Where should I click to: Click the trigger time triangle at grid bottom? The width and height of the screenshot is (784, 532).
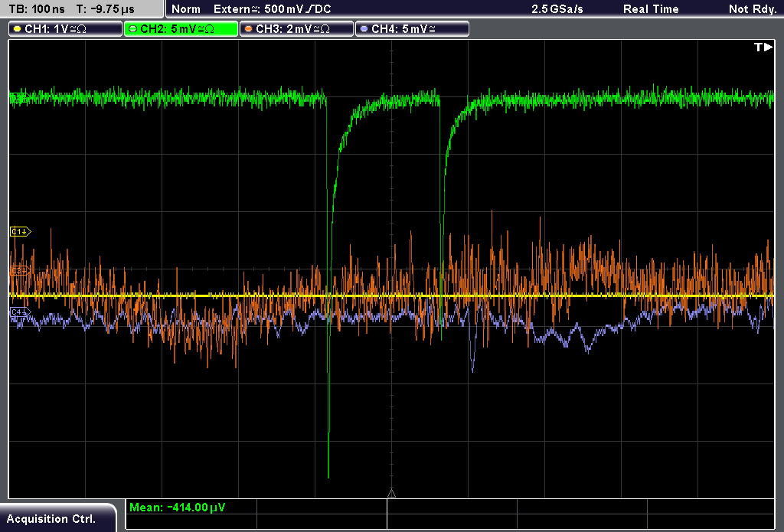tap(391, 494)
